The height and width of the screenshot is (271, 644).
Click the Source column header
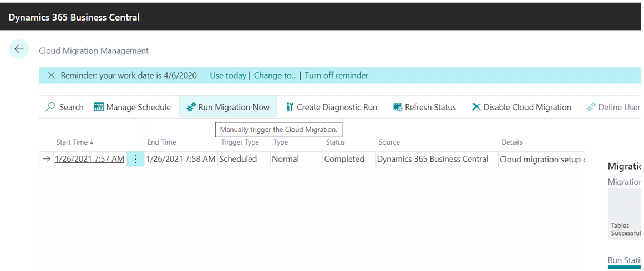(x=389, y=142)
